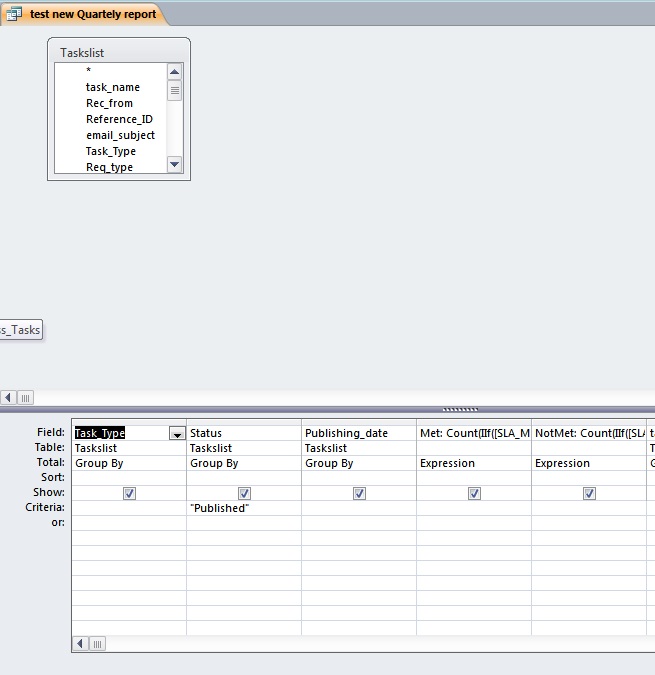The image size is (655, 675).
Task: Click Table cell Taskslist under Publishing_date
Action: click(359, 448)
